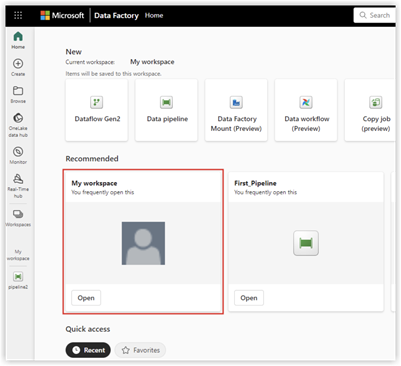Go to Home in the sidebar

click(18, 40)
